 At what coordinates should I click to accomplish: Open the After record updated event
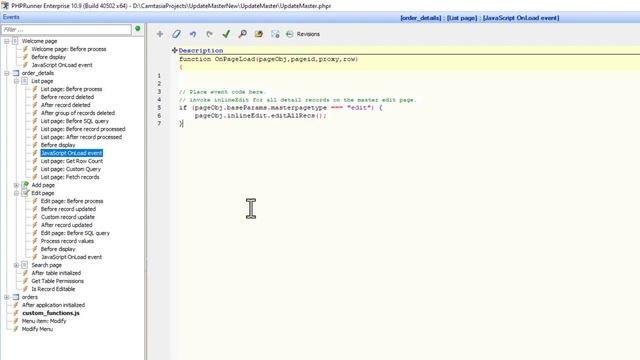point(66,225)
